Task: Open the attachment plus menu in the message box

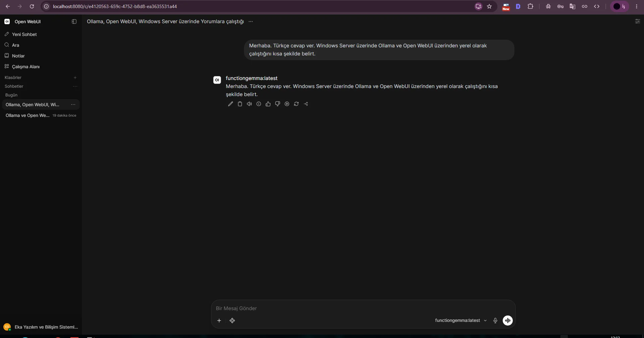Action: (219, 321)
